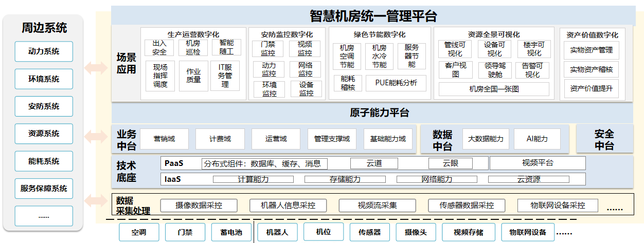
Task: Select the AI能力 box
Action: tap(537, 139)
